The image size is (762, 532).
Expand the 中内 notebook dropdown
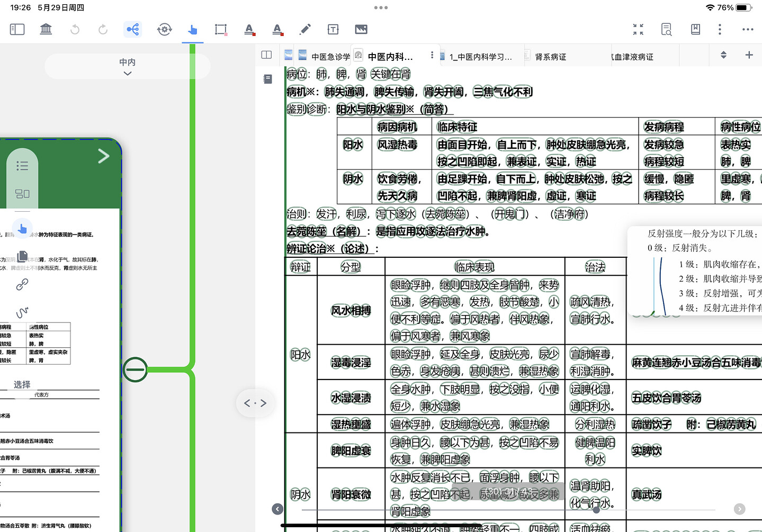click(128, 67)
